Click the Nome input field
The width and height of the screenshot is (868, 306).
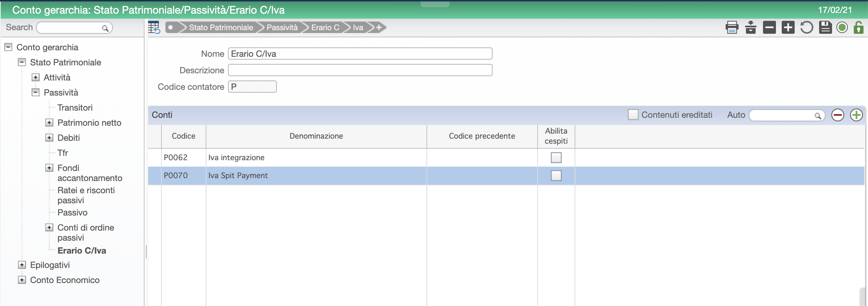click(360, 54)
